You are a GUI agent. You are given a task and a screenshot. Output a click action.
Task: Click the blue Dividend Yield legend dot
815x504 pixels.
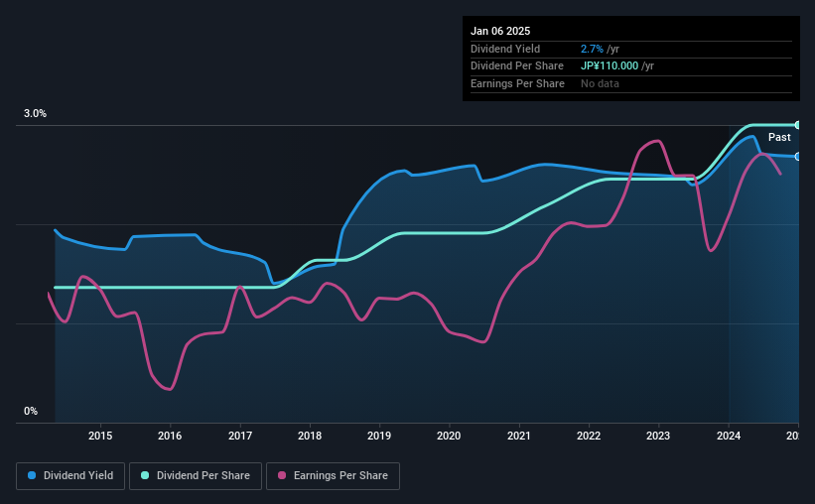[32, 475]
